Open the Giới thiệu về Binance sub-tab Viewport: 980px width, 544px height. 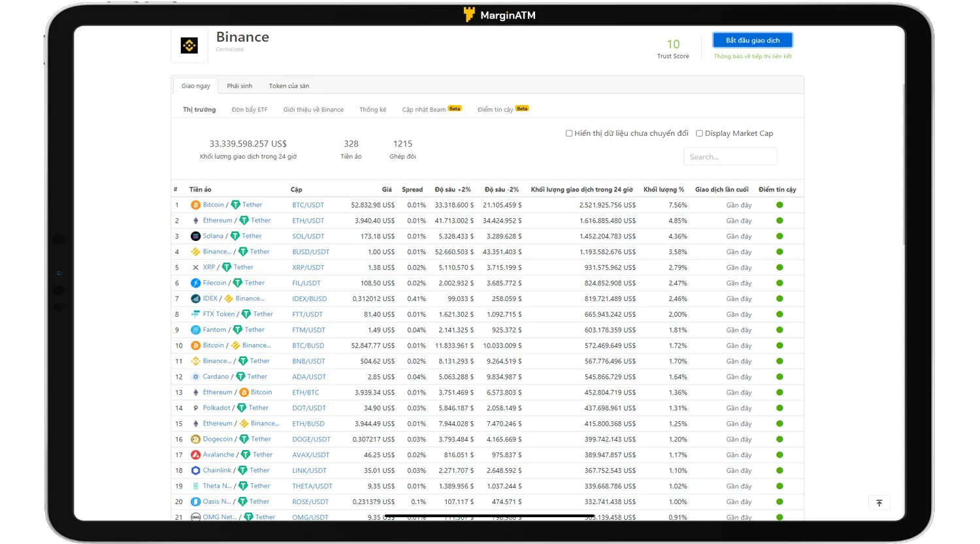[314, 110]
